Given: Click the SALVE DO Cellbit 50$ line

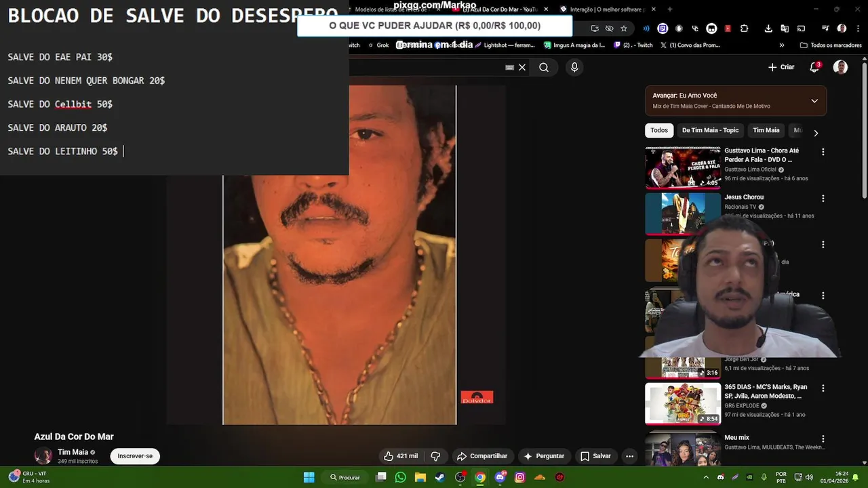Looking at the screenshot, I should [60, 104].
